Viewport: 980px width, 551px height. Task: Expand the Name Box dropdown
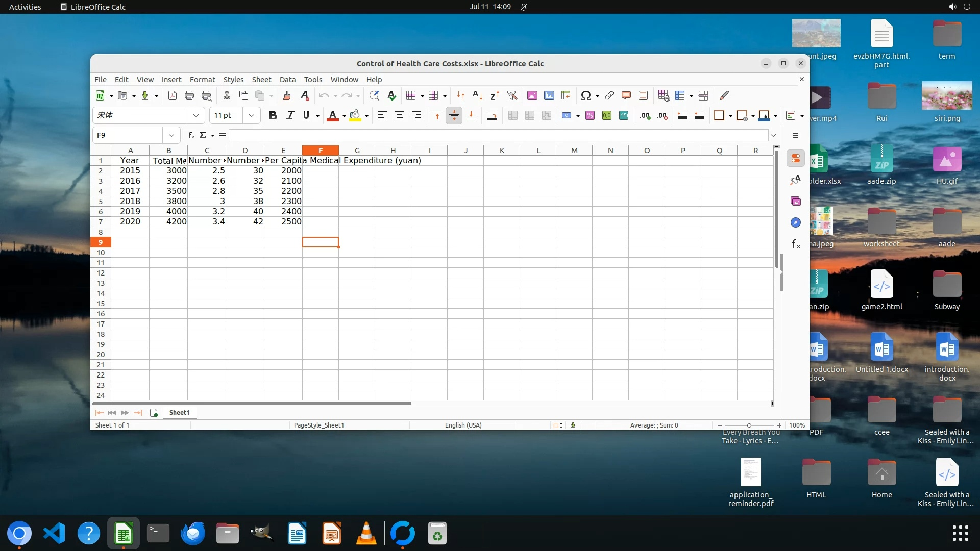coord(171,135)
